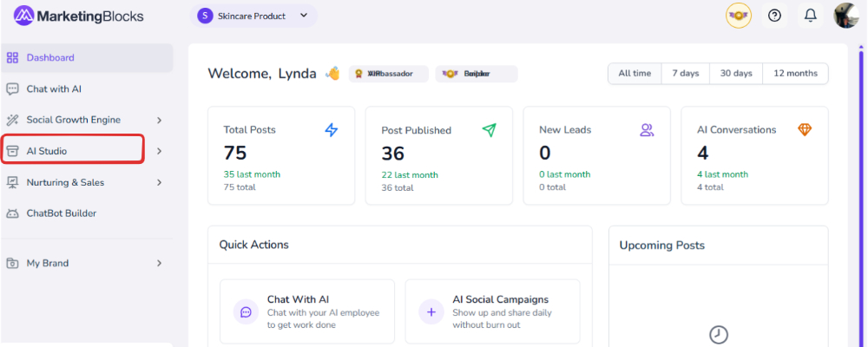Click the paper plane icon on Post Published
This screenshot has height=347, width=868.
(x=490, y=130)
